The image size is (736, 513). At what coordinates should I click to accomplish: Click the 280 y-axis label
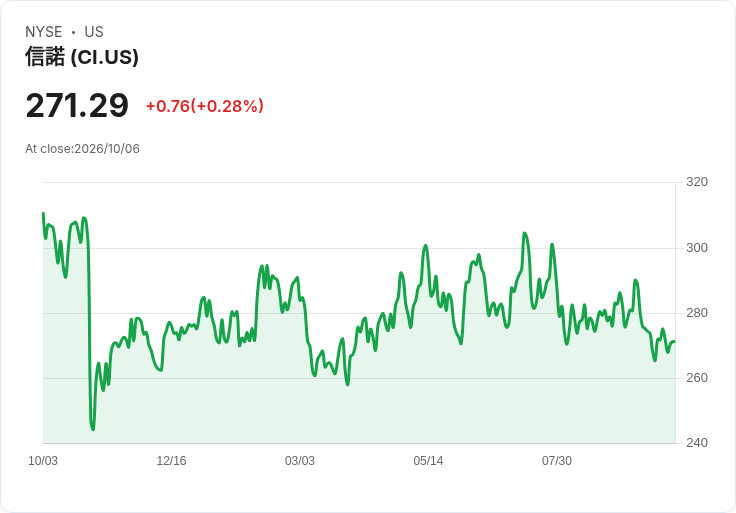[697, 313]
